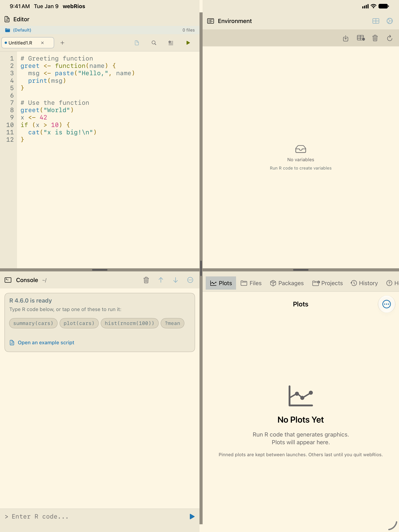The height and width of the screenshot is (532, 399).
Task: Focus the Enter R code input field
Action: (96, 516)
